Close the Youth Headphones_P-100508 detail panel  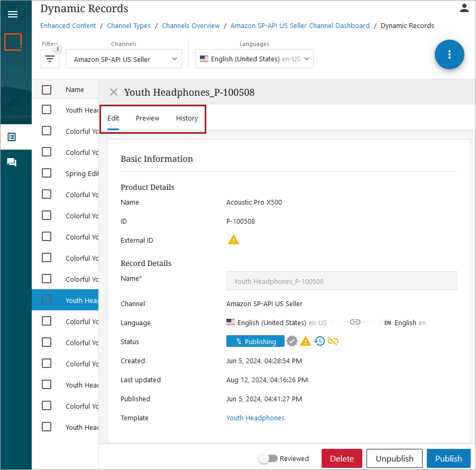pos(113,93)
